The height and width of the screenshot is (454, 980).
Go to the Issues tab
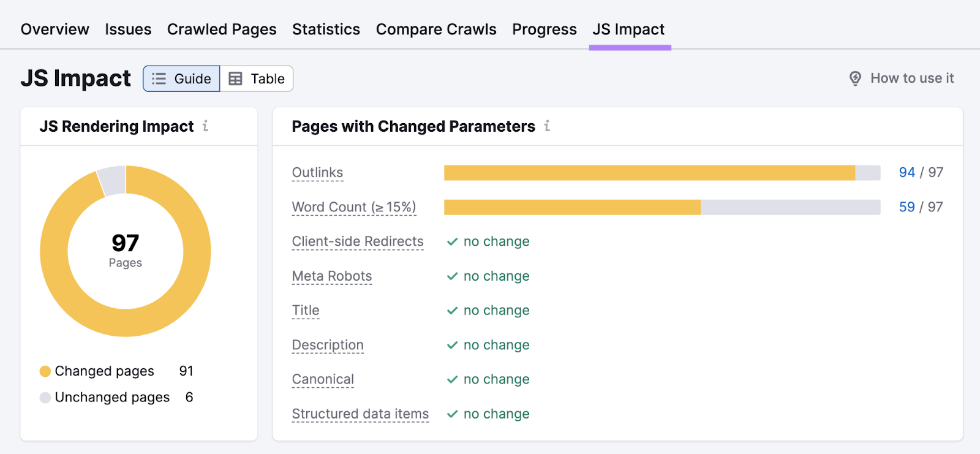click(128, 29)
